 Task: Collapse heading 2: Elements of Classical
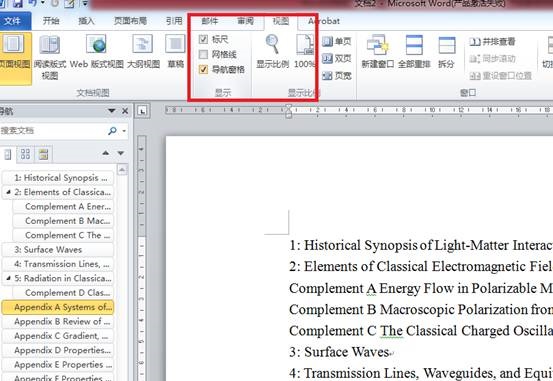tap(8, 192)
